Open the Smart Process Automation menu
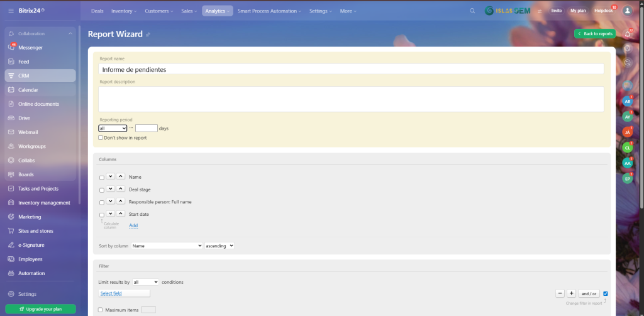The image size is (644, 316). pyautogui.click(x=269, y=11)
